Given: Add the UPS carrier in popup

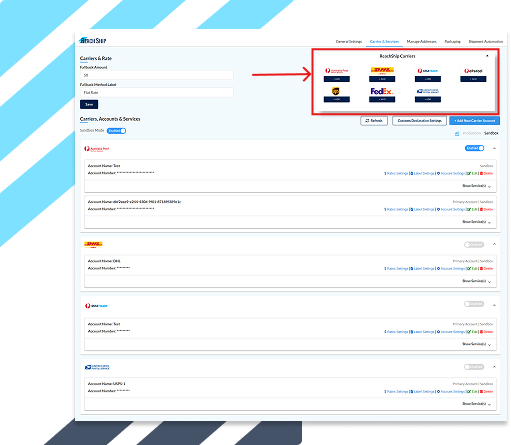Looking at the screenshot, I should pyautogui.click(x=337, y=99).
